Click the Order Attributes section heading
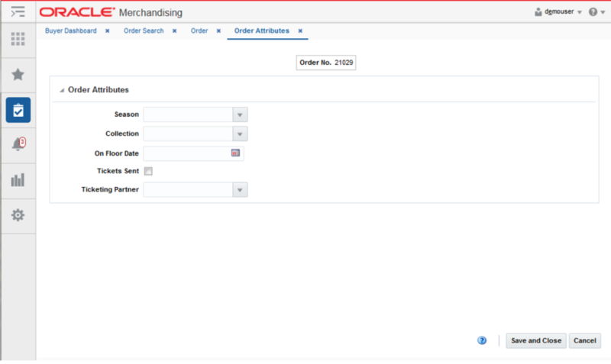This screenshot has width=611, height=364. coord(99,90)
